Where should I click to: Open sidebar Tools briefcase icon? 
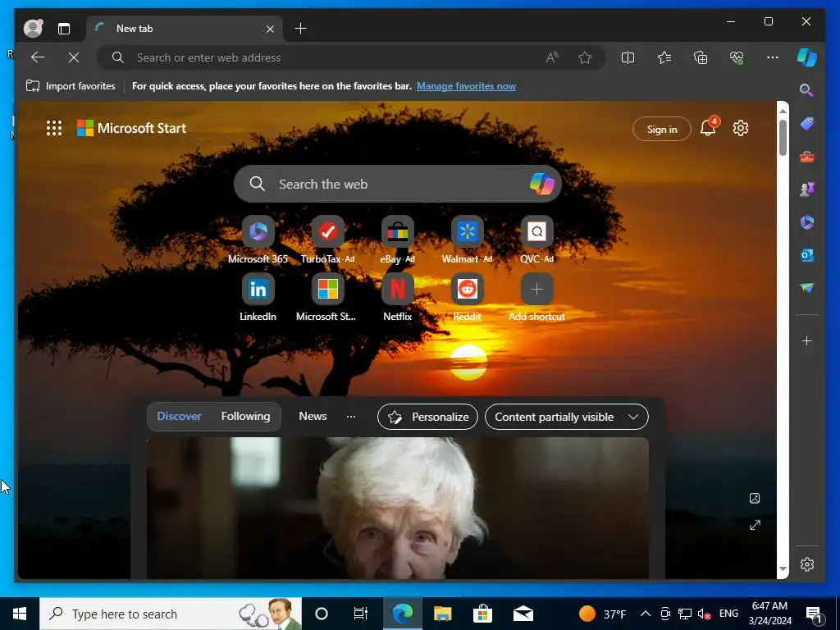coord(807,157)
